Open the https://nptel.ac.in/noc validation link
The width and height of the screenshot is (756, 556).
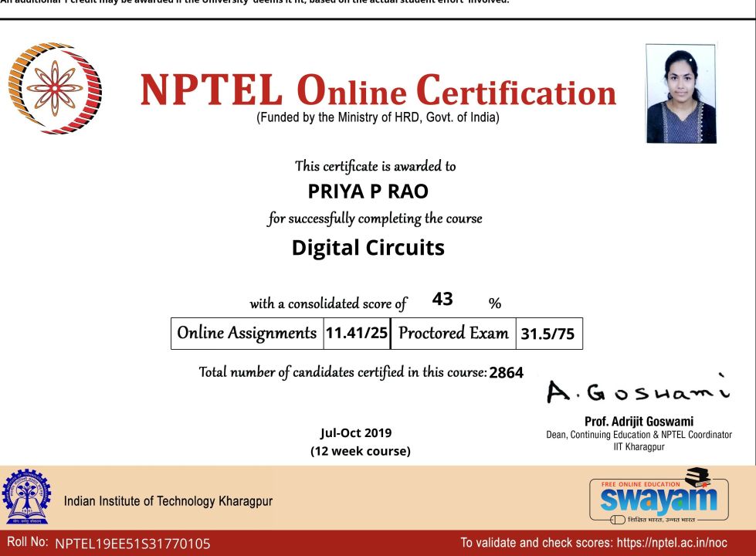click(x=672, y=543)
